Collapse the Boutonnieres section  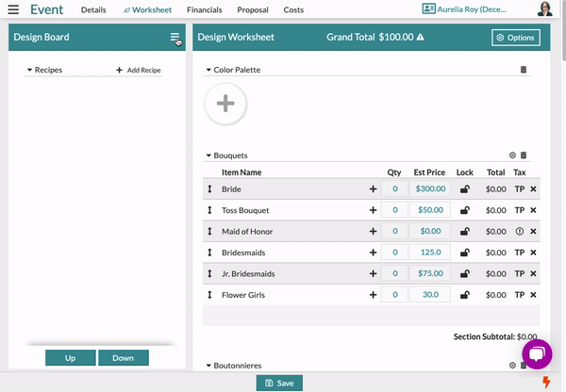[x=208, y=366]
